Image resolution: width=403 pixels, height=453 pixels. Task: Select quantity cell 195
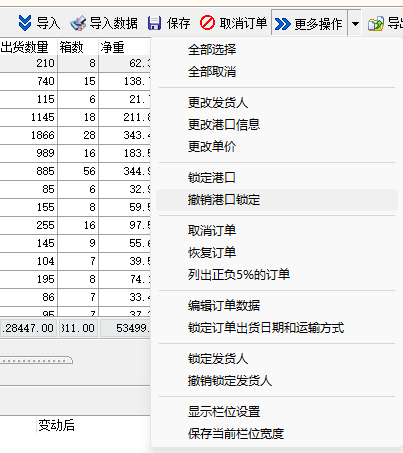click(x=29, y=279)
